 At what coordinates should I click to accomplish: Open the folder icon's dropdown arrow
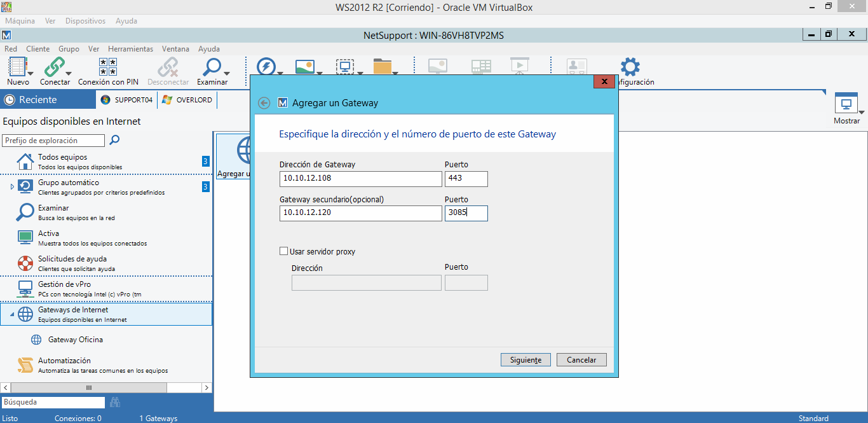tap(395, 74)
